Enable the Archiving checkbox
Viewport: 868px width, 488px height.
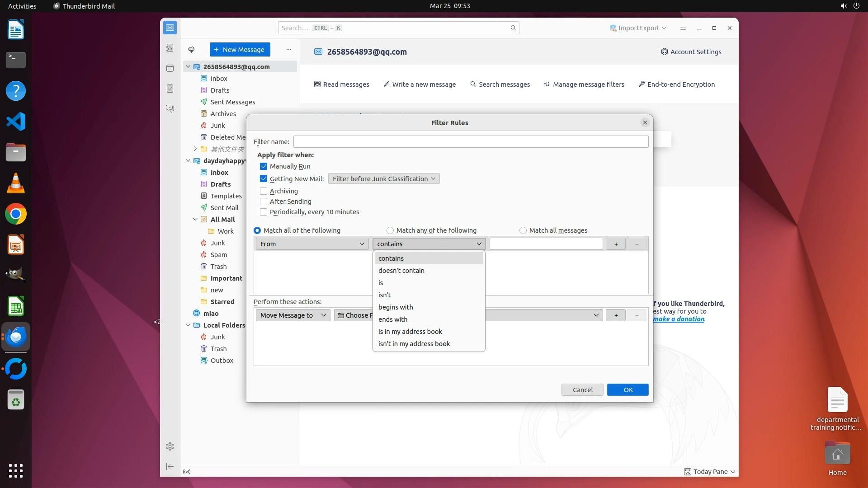(264, 191)
